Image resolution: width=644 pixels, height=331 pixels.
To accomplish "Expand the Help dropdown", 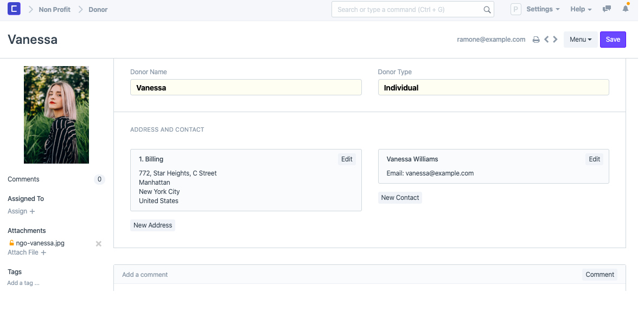I will 581,9.
